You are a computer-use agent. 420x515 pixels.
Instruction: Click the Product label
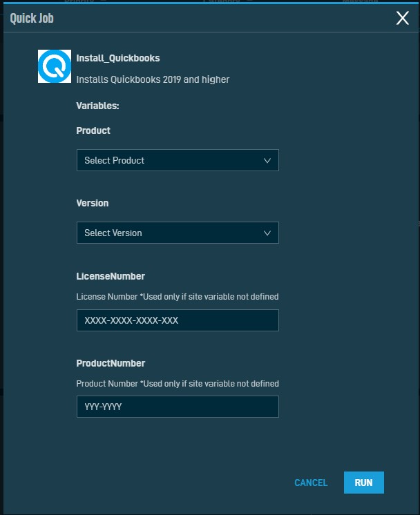tap(93, 130)
